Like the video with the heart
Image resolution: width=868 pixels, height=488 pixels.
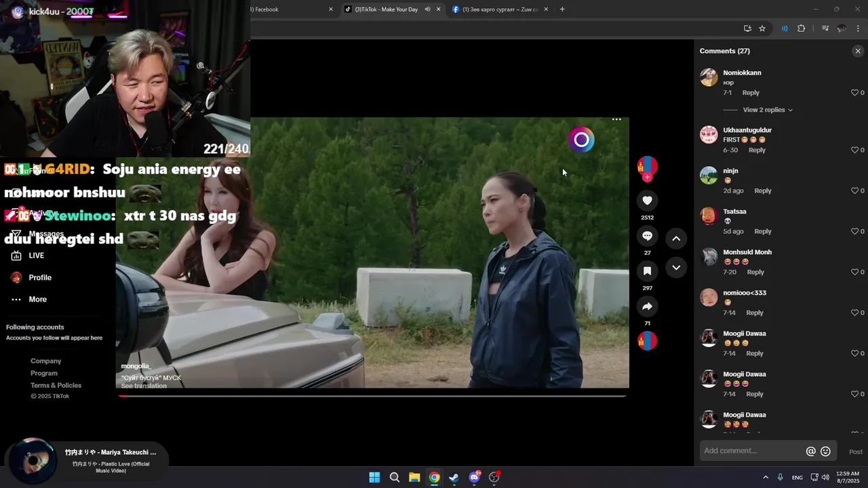[647, 201]
